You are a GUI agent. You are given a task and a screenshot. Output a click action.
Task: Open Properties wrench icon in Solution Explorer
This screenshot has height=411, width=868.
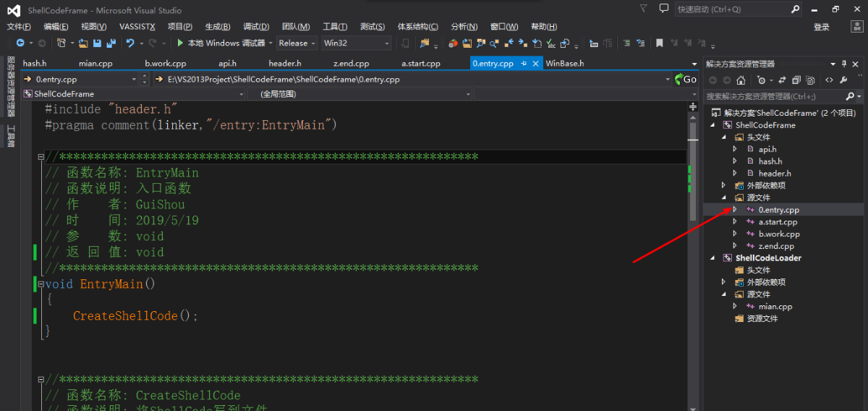coord(843,80)
